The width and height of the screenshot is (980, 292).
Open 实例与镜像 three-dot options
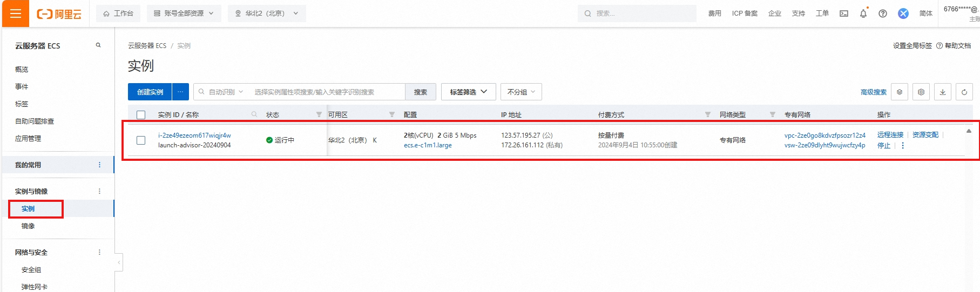(x=99, y=191)
